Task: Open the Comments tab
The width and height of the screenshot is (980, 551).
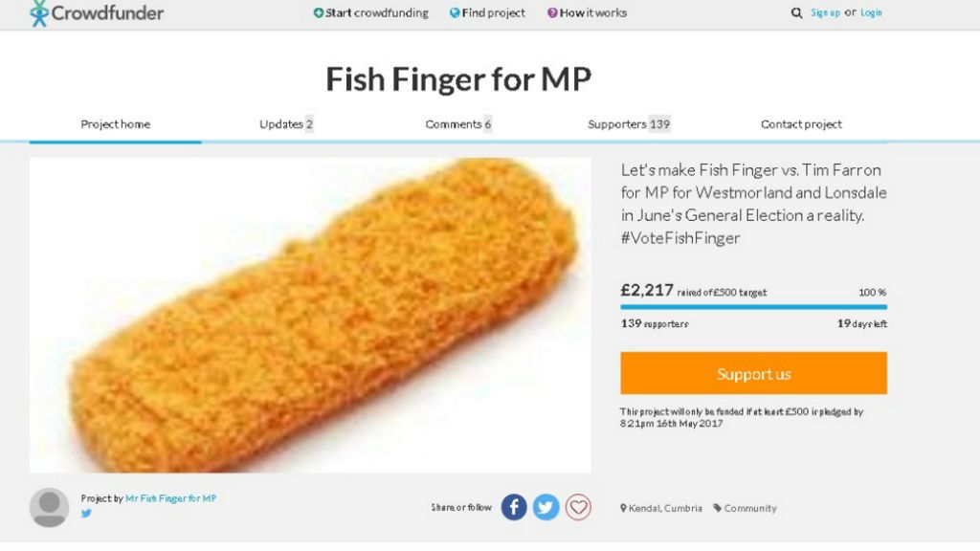Action: coord(457,124)
